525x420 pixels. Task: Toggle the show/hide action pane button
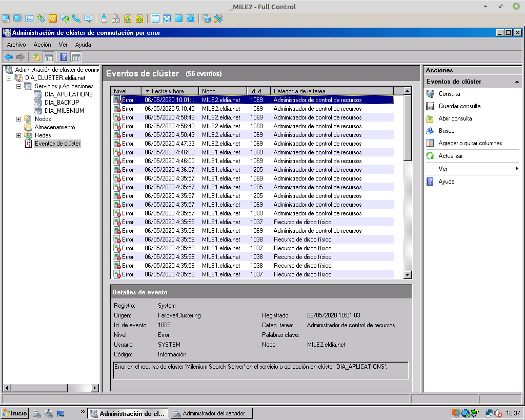76,57
